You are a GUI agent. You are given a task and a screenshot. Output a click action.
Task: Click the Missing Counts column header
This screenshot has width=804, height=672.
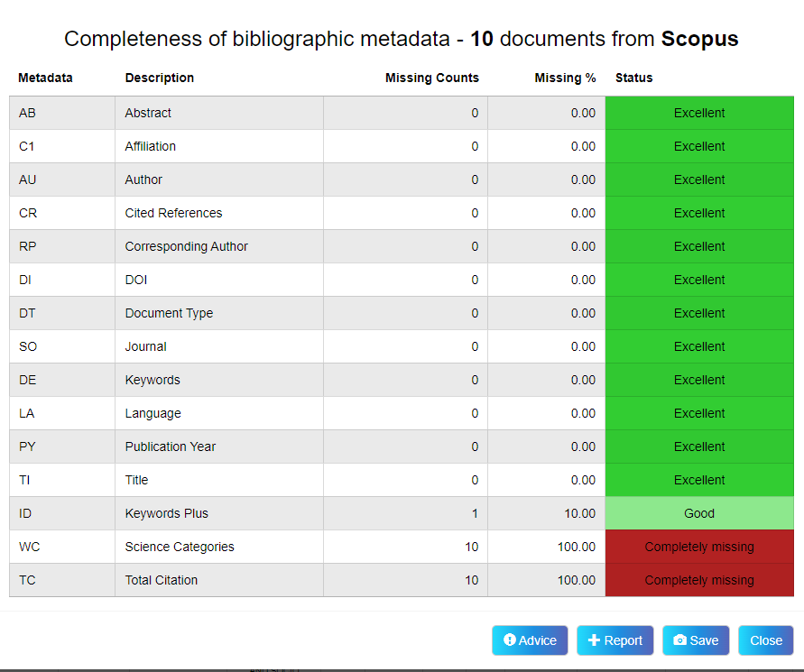[x=431, y=78]
